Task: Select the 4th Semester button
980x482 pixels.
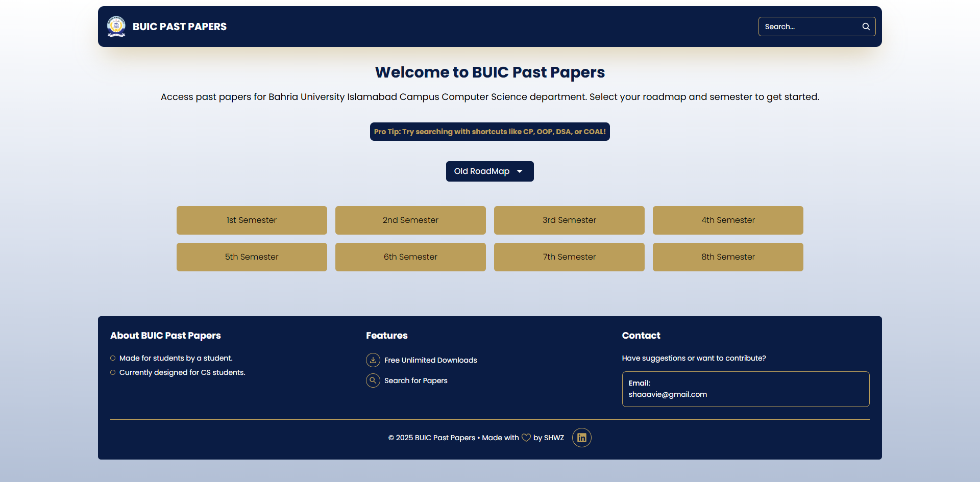Action: pos(728,220)
